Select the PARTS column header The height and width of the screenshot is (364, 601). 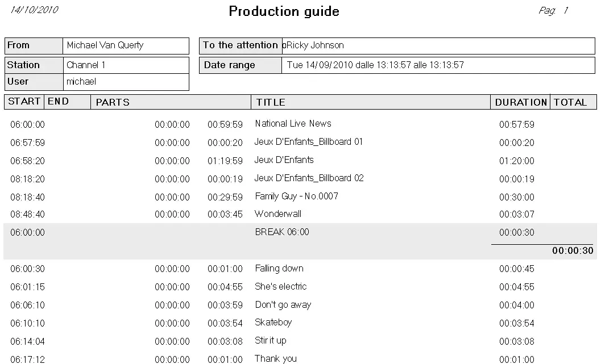[113, 102]
